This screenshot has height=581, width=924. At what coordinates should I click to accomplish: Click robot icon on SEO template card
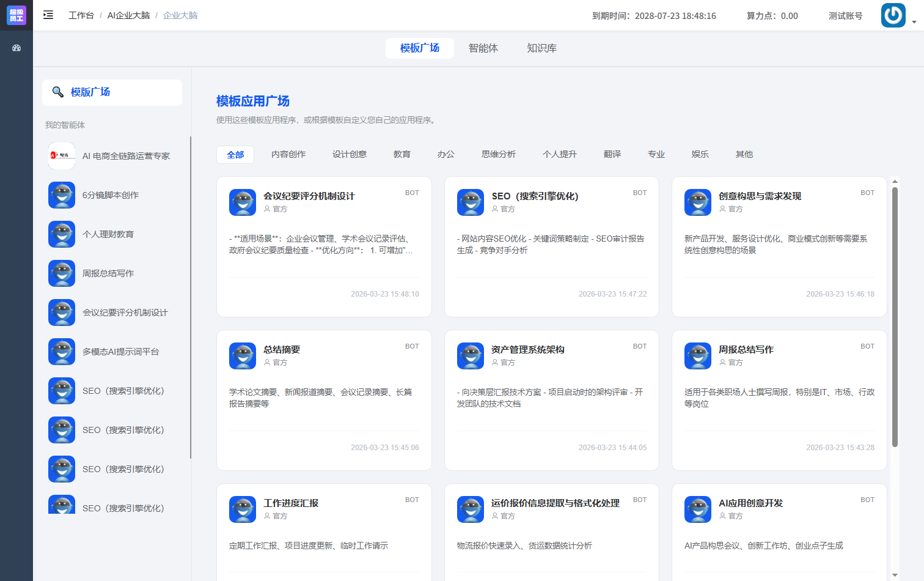(471, 202)
